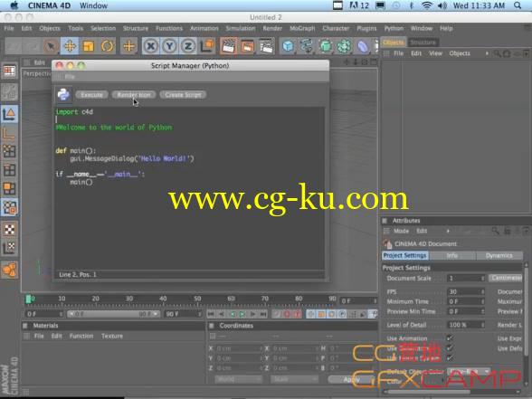Render the active view clapperboard icon
Image resolution: width=532 pixels, height=399 pixels.
[228, 46]
